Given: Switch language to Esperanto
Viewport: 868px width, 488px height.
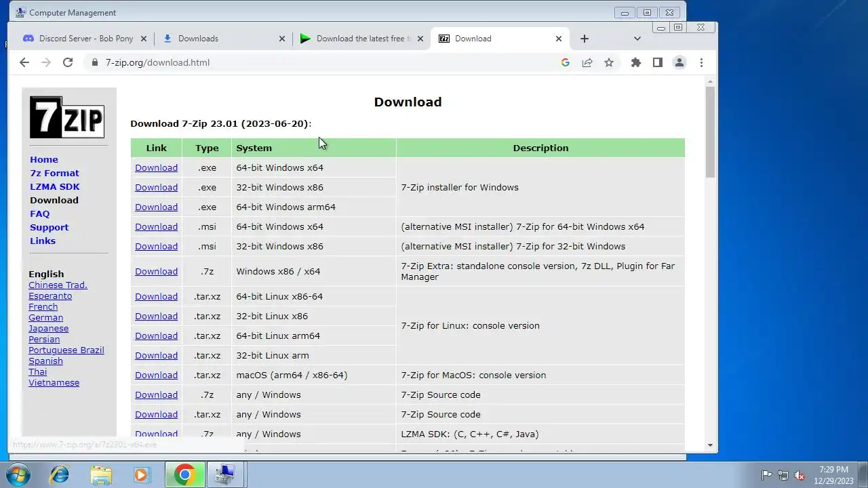Looking at the screenshot, I should point(50,296).
